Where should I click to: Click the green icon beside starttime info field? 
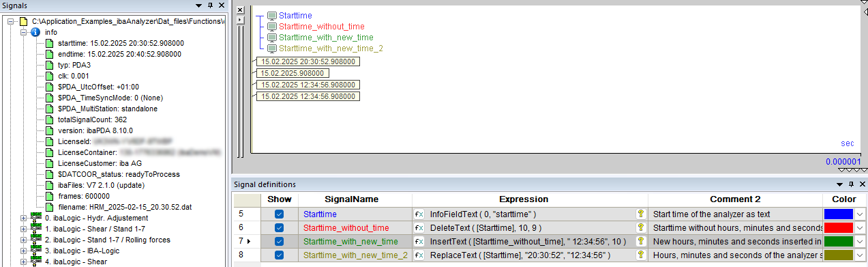(49, 43)
